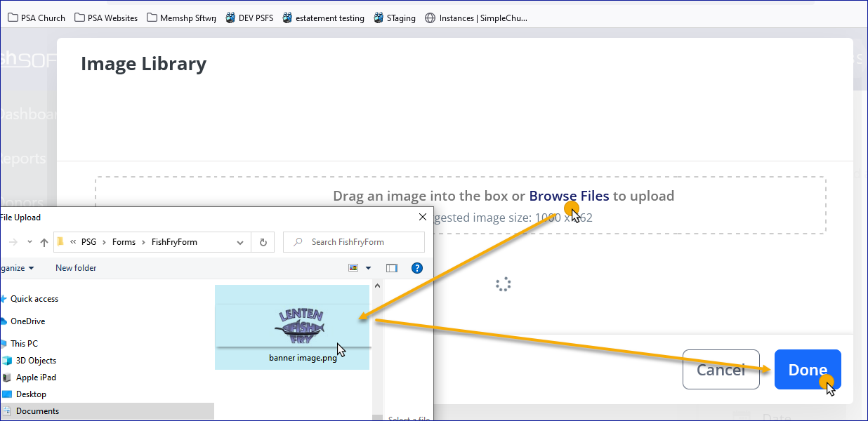This screenshot has height=421, width=868.
Task: Open the PSA Church bookmarks folder
Action: point(37,18)
